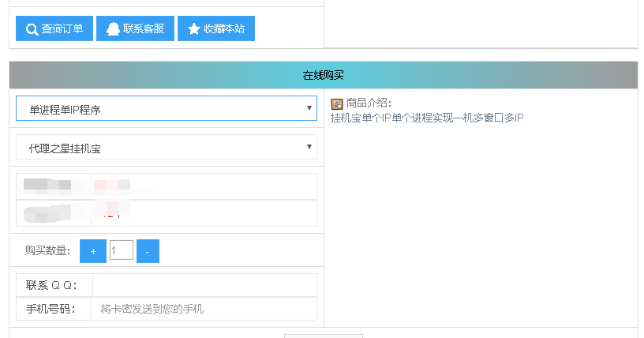Click the arrow of the 代理之星挂机宝 select
The image size is (644, 338).
pos(309,148)
